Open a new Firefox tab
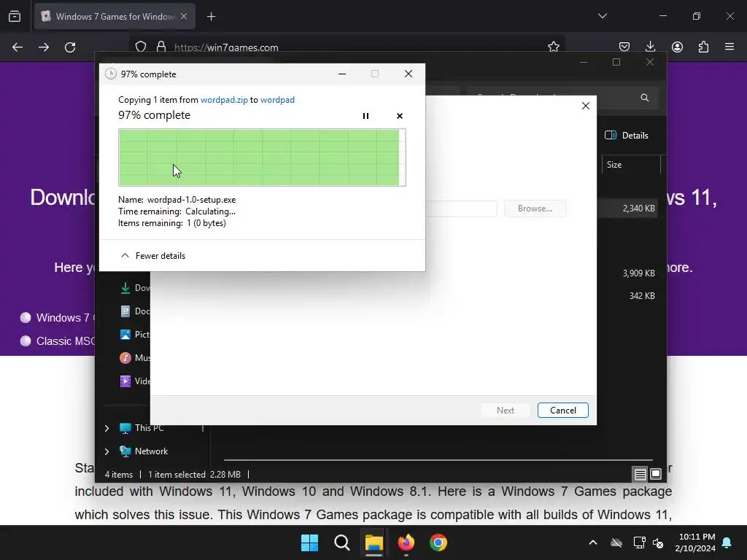 point(211,17)
